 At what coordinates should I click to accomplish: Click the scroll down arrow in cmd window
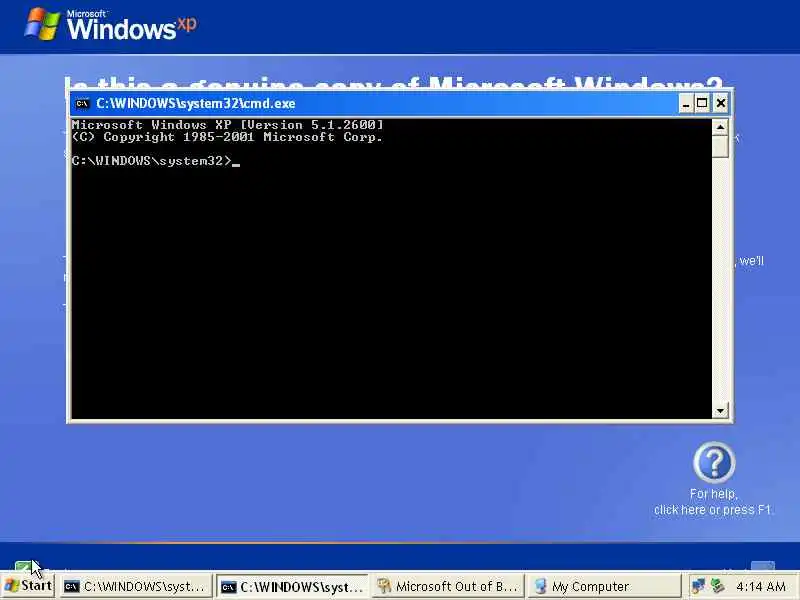pyautogui.click(x=720, y=410)
